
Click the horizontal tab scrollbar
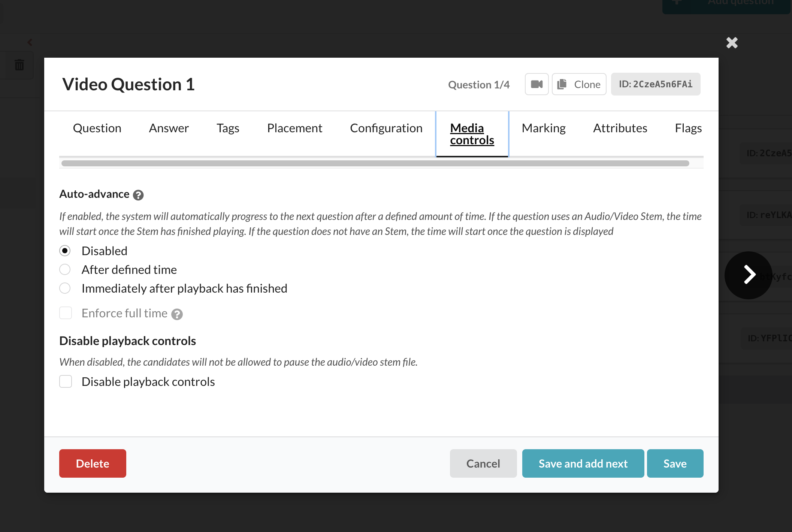[375, 163]
